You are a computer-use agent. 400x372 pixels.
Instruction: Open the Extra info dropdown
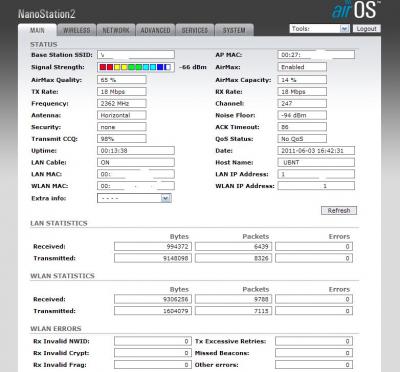click(134, 198)
